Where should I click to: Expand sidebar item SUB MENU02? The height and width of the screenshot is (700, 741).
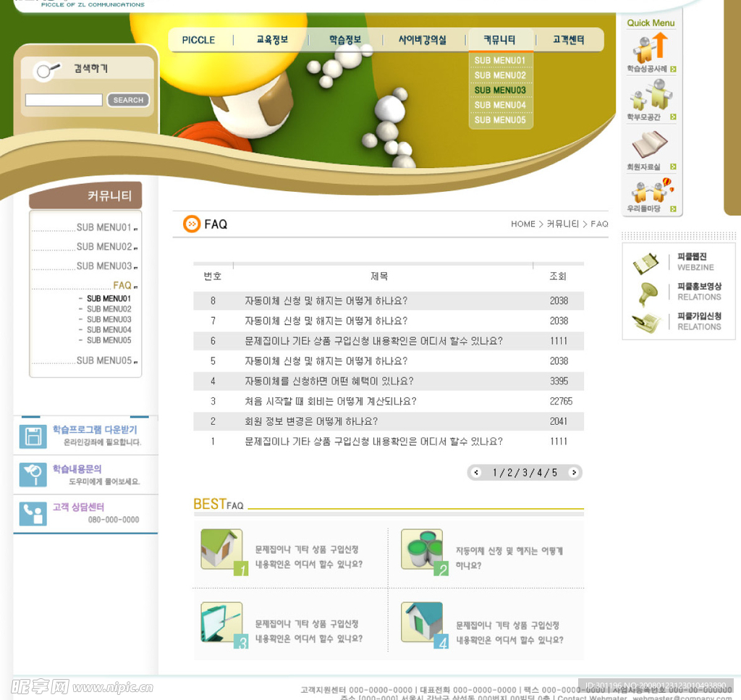tap(104, 247)
